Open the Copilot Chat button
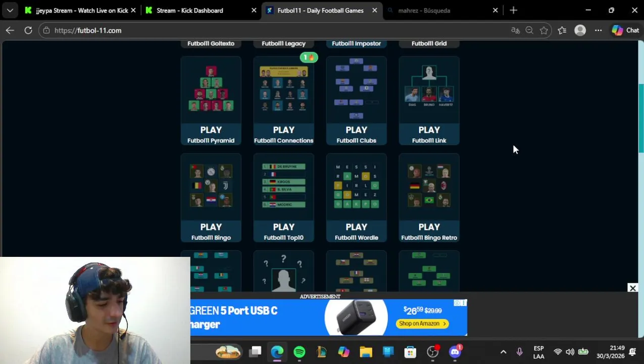This screenshot has width=644, height=364. [626, 30]
